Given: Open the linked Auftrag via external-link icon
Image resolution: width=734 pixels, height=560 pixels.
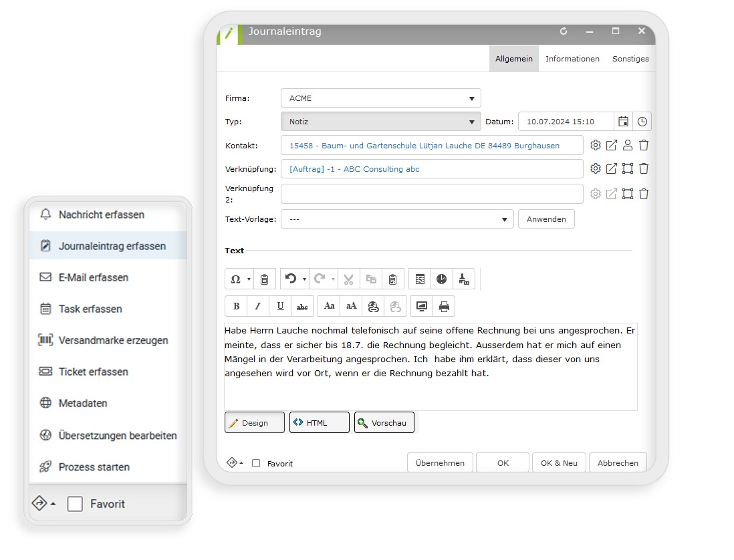Looking at the screenshot, I should click(612, 168).
